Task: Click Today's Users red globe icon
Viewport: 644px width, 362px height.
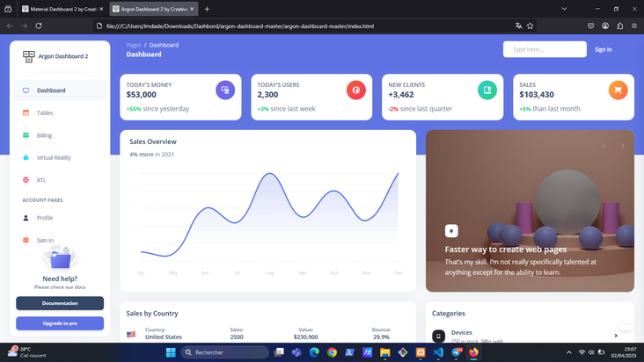Action: click(356, 90)
